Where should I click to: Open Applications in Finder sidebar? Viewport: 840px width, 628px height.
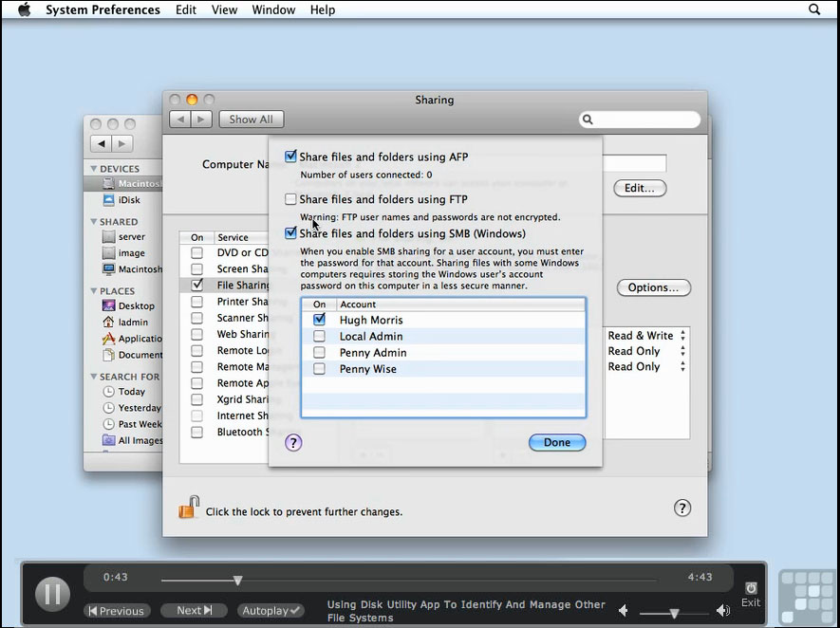[x=132, y=339]
